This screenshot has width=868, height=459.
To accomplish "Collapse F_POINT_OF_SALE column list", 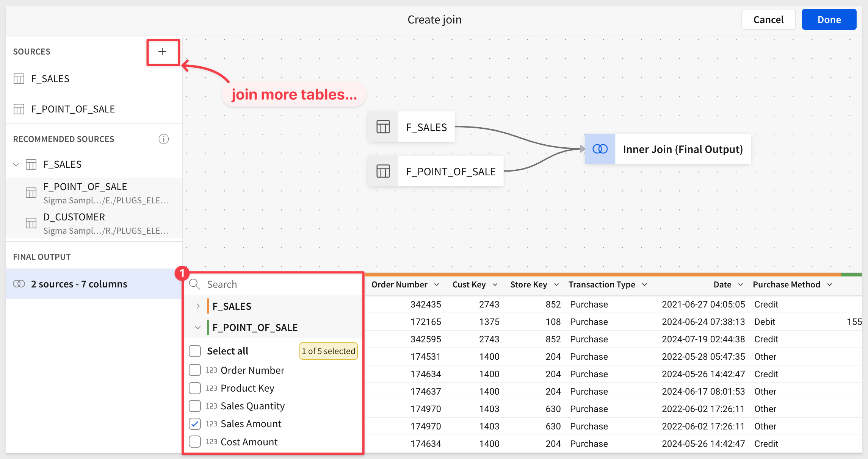I will pos(198,328).
